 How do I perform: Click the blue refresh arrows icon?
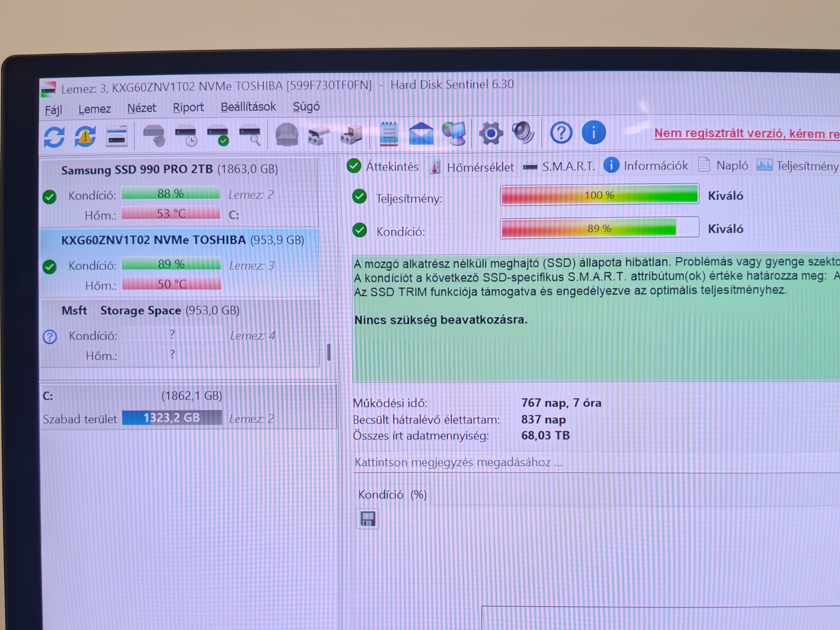54,137
